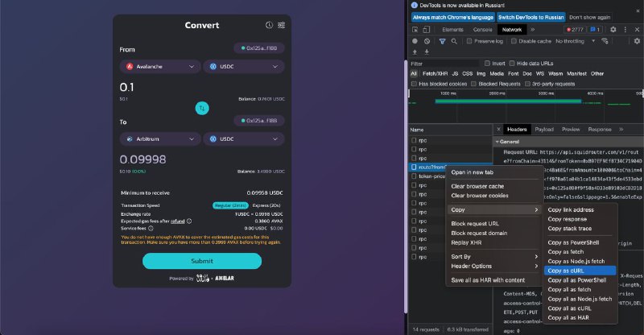Expand Copy submenu in context menu
This screenshot has height=335, width=644.
pos(494,209)
